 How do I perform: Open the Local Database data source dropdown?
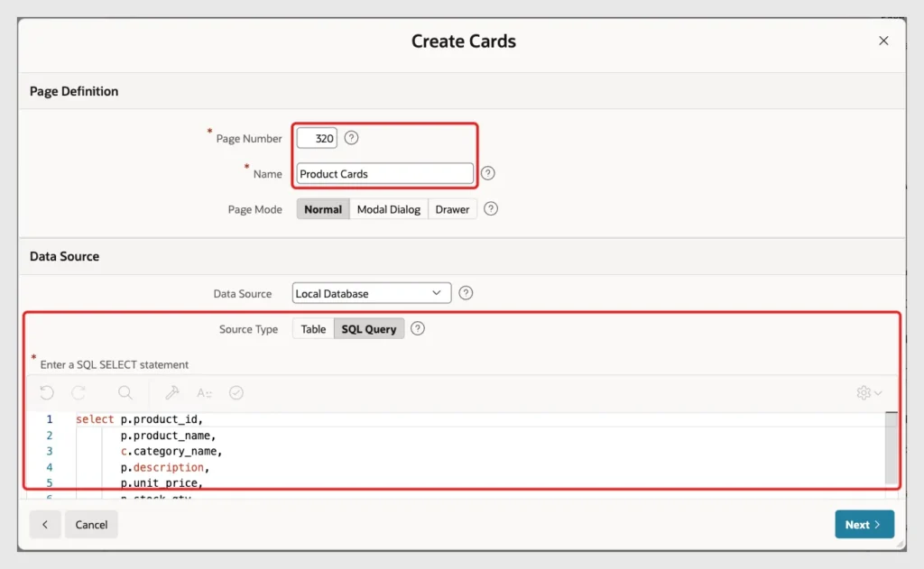(x=372, y=293)
